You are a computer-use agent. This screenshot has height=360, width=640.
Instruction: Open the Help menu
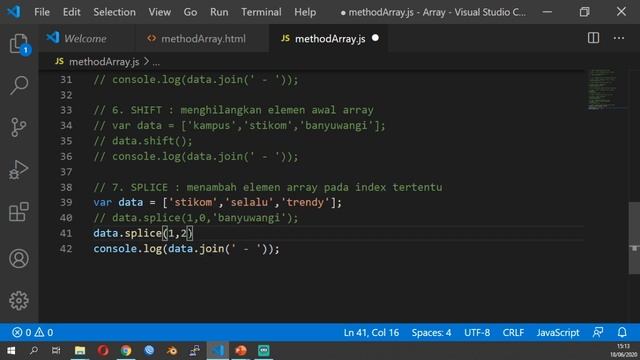coord(305,12)
